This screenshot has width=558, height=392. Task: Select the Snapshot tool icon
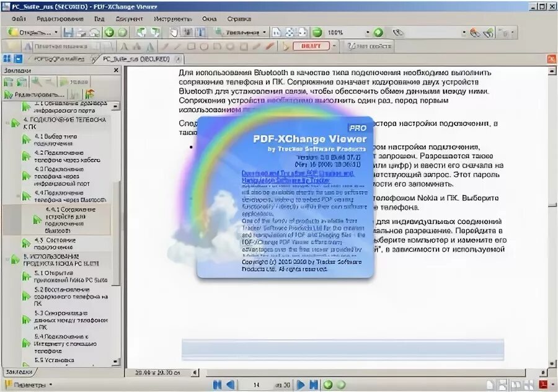coord(187,33)
